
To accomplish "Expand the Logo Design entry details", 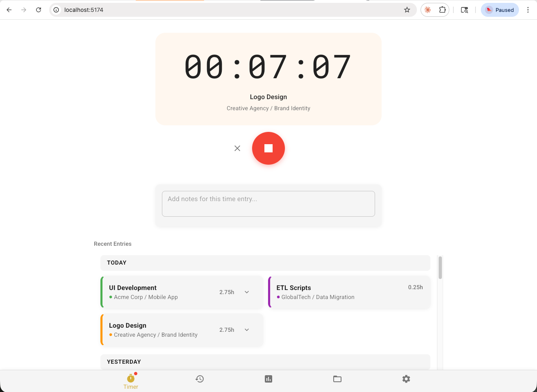I will (x=247, y=330).
